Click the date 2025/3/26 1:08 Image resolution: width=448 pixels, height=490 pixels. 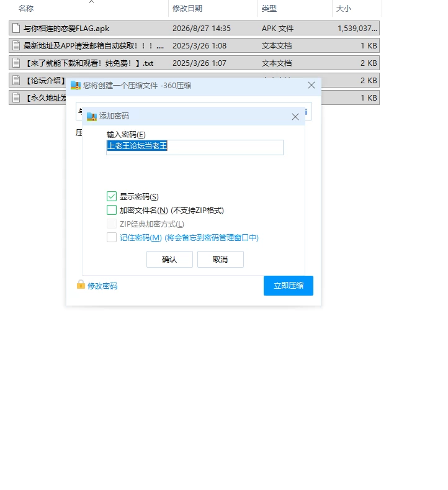[200, 45]
